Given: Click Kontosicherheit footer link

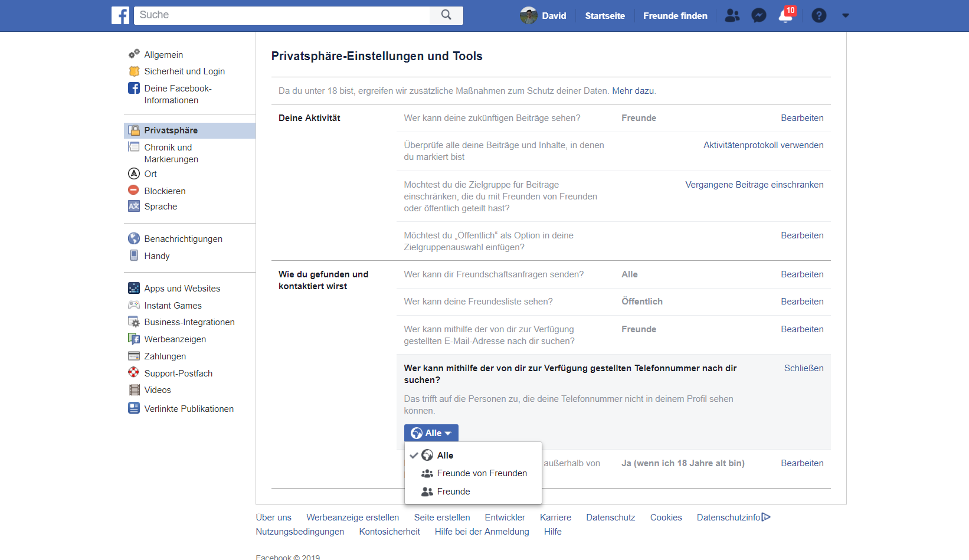Looking at the screenshot, I should pyautogui.click(x=389, y=532).
